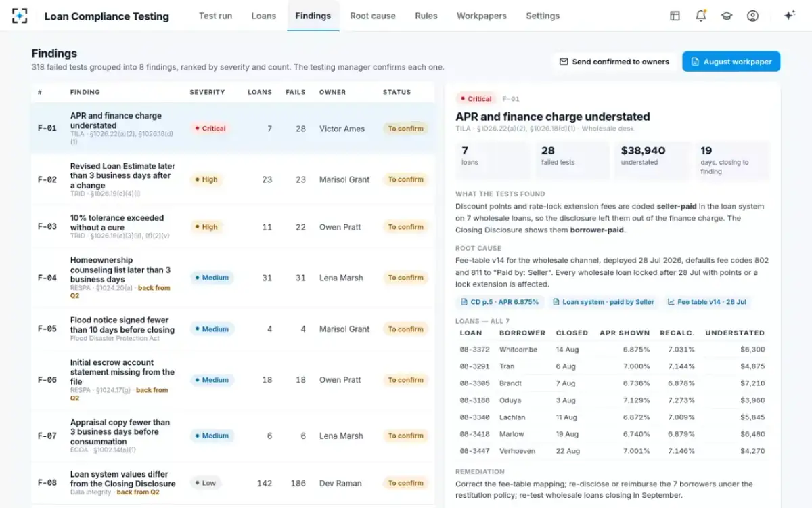Click To confirm badge on F-03 row
Viewport: 812px width, 508px height.
406,227
